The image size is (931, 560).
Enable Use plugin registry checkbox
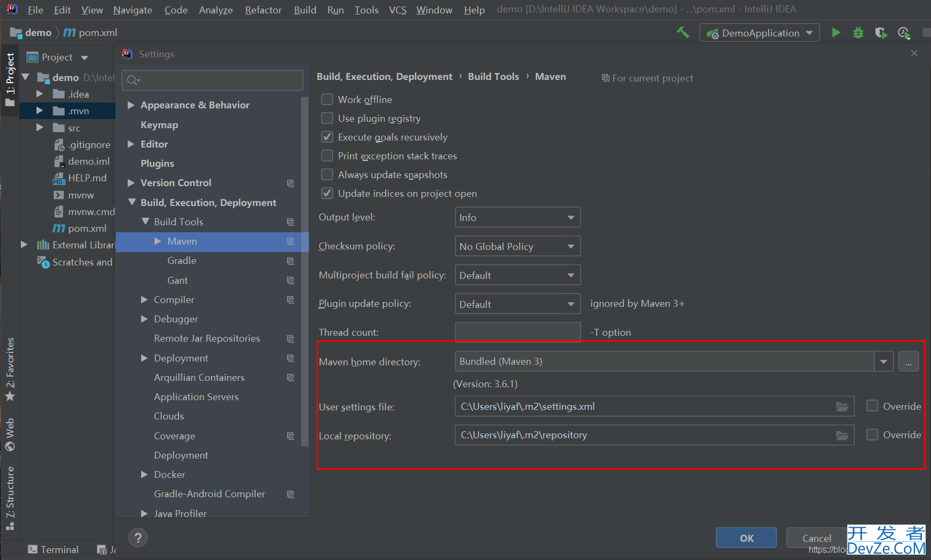327,118
